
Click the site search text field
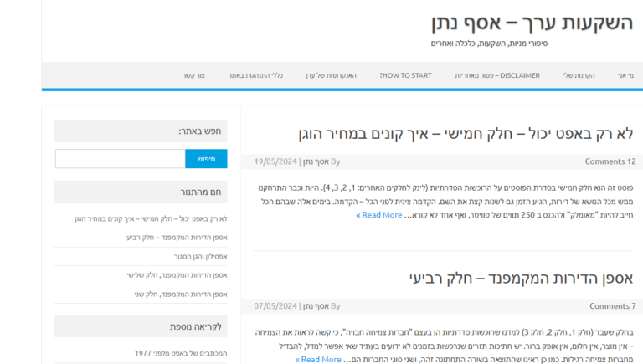120,159
